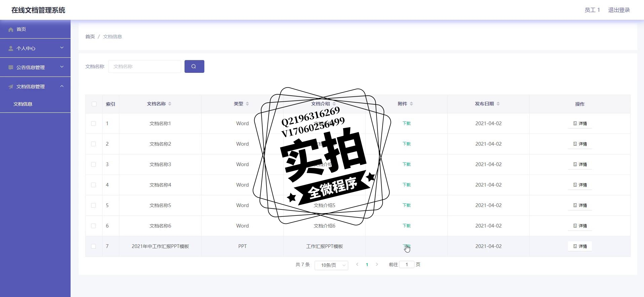Download attachment for 2021年中工作汇报PPT模板
The image size is (644, 297).
pos(406,246)
